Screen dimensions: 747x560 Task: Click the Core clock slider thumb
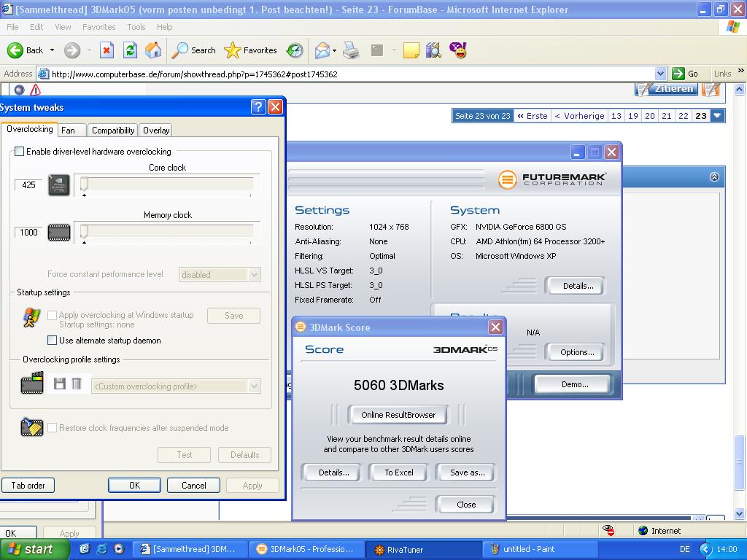click(84, 184)
